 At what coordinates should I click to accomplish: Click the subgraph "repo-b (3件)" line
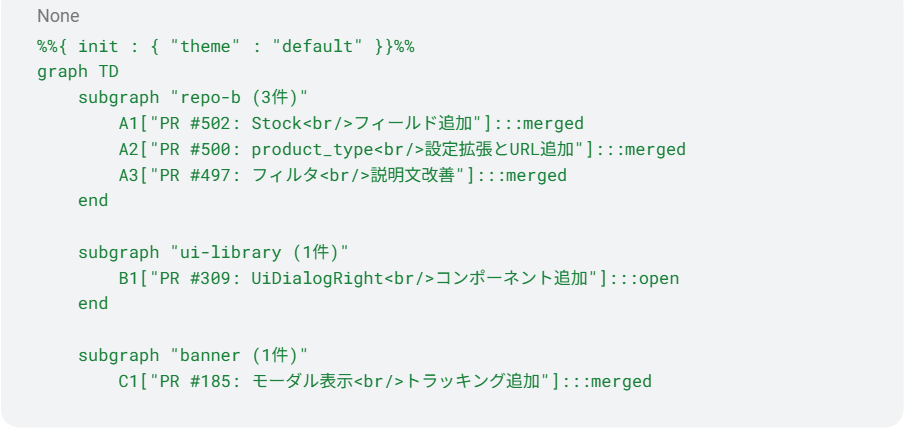point(193,98)
